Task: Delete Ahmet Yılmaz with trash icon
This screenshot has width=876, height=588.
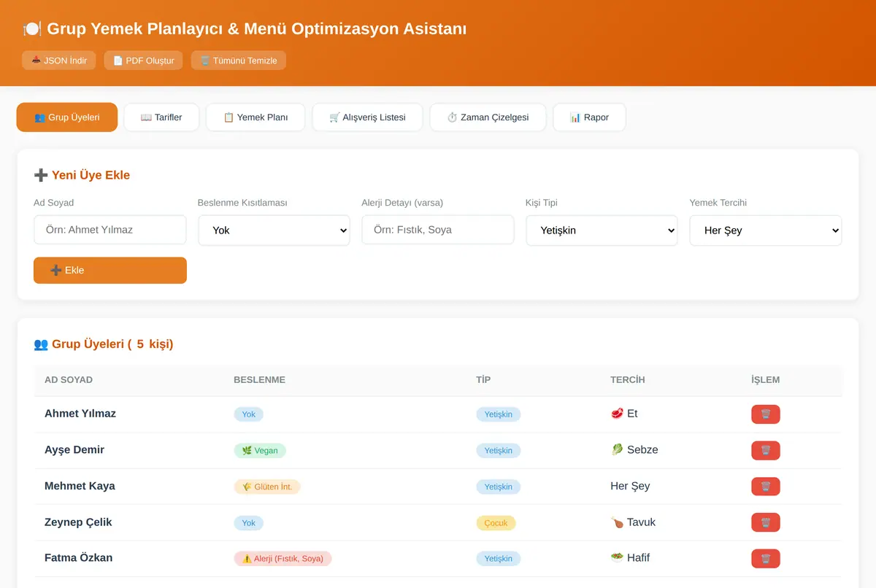Action: [x=765, y=414]
